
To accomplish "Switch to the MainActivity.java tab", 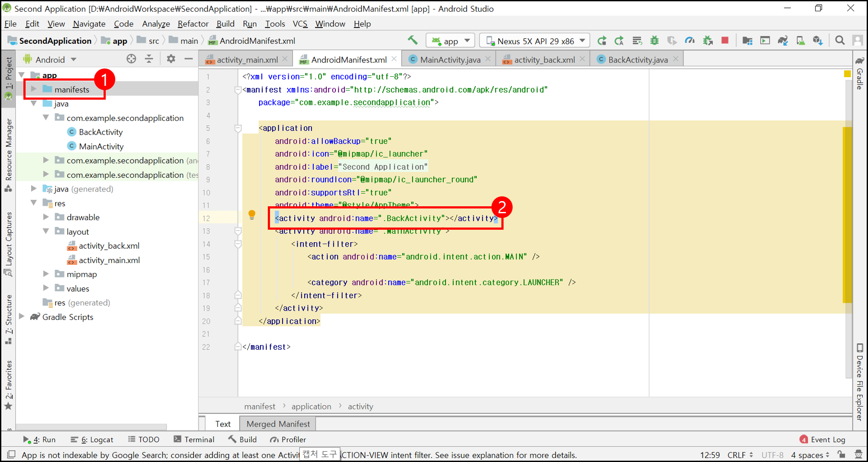I will click(450, 60).
